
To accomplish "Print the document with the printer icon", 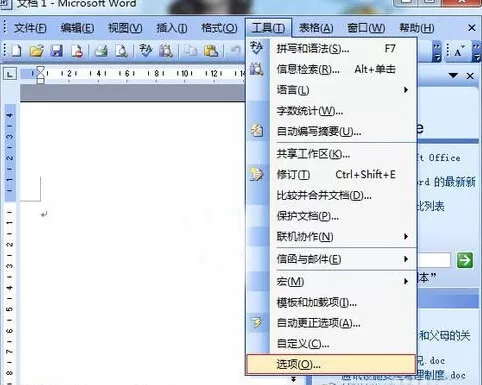I will pyautogui.click(x=101, y=51).
